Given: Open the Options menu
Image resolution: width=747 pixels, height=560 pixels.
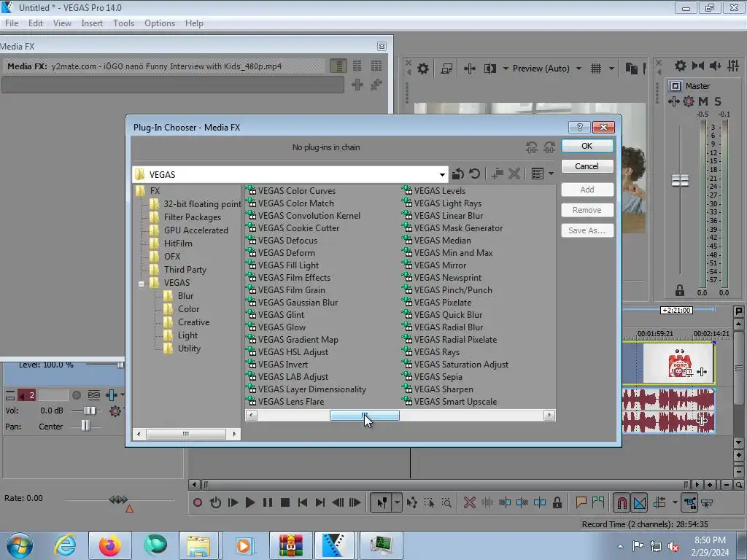Looking at the screenshot, I should [x=160, y=23].
